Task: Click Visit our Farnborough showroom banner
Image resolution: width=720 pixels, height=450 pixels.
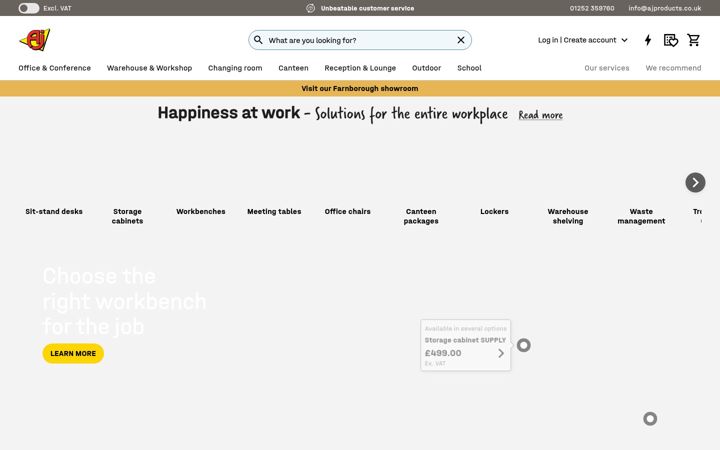Action: pos(360,88)
